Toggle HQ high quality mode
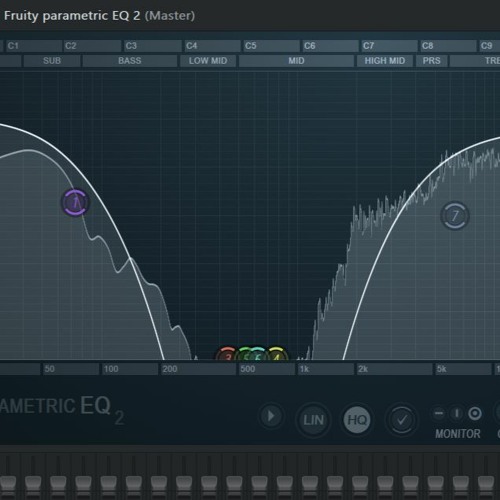 [x=357, y=420]
